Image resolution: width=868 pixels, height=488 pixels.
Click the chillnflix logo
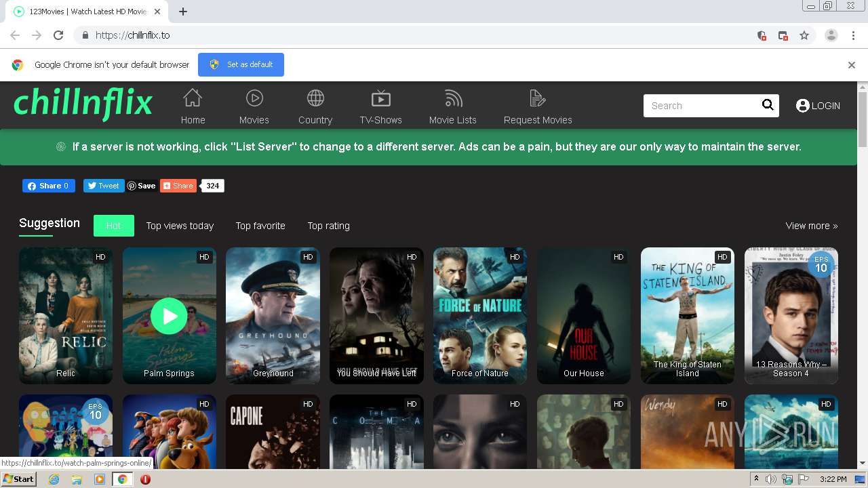tap(83, 104)
